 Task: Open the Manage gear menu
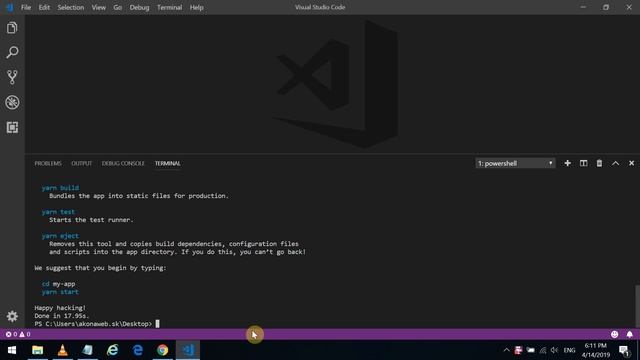12,316
